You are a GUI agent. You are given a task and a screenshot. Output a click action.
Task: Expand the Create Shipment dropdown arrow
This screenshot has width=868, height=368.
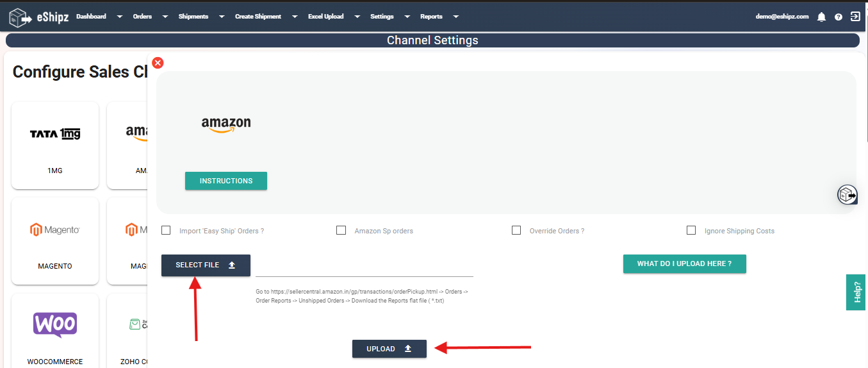click(x=295, y=17)
